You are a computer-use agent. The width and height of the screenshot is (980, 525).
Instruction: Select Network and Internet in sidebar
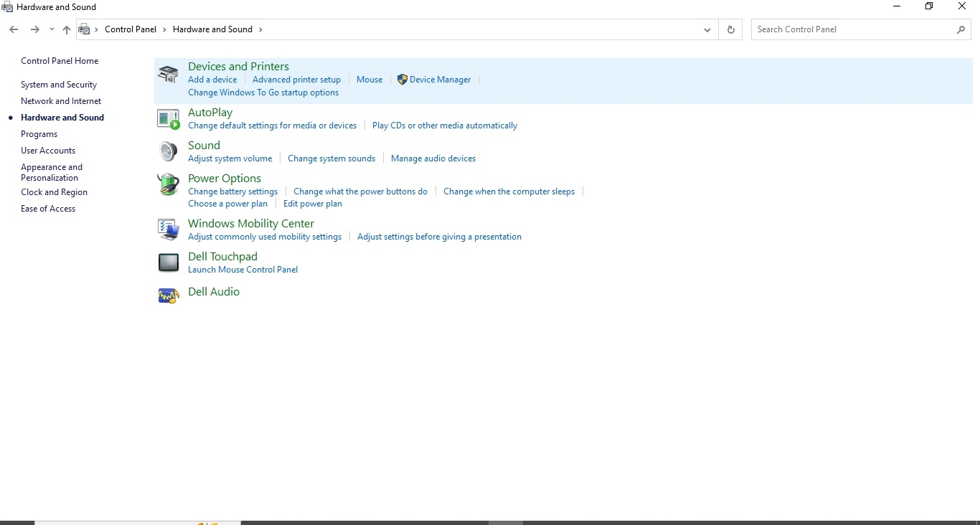coord(61,101)
